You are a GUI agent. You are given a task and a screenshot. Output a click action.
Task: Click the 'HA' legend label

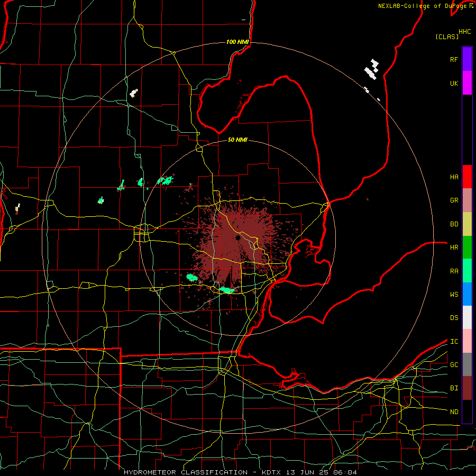(x=454, y=177)
